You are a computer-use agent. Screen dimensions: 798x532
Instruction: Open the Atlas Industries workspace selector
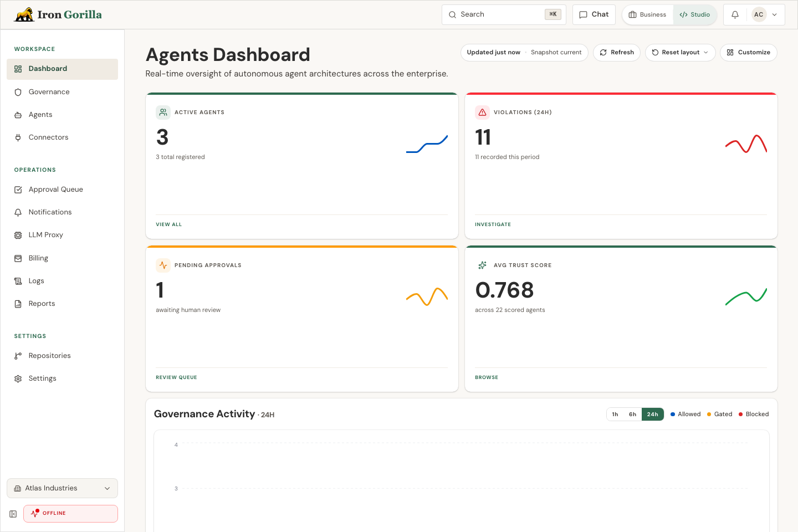[62, 488]
